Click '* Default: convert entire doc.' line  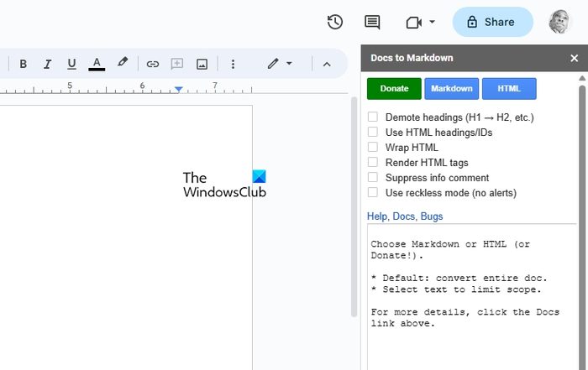(x=459, y=279)
